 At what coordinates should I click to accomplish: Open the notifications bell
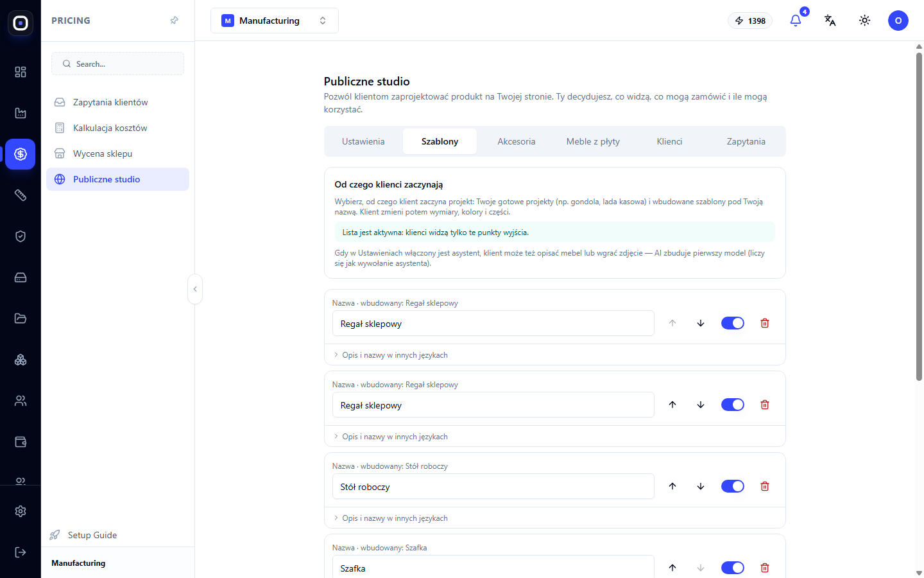(796, 21)
